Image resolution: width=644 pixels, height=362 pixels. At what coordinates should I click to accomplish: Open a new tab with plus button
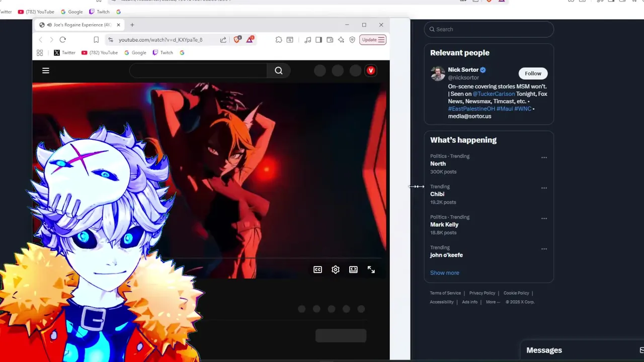click(x=132, y=25)
